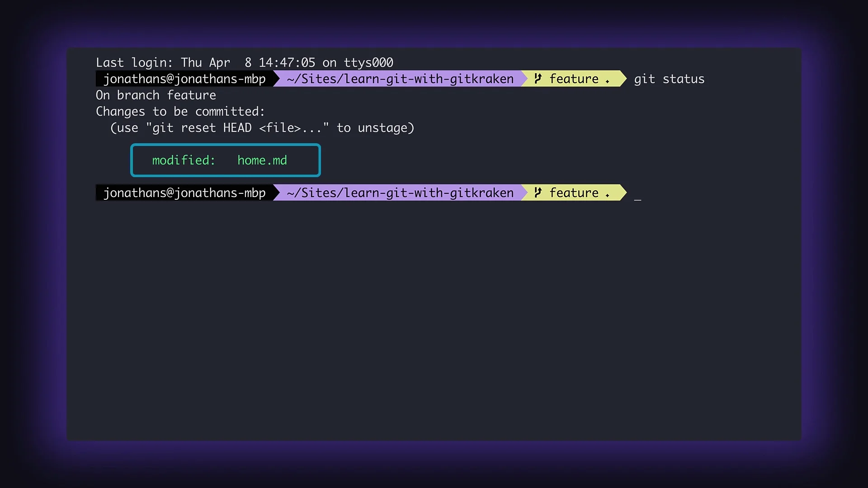This screenshot has height=488, width=868.
Task: Click the typed 'git status' command
Action: pyautogui.click(x=669, y=79)
